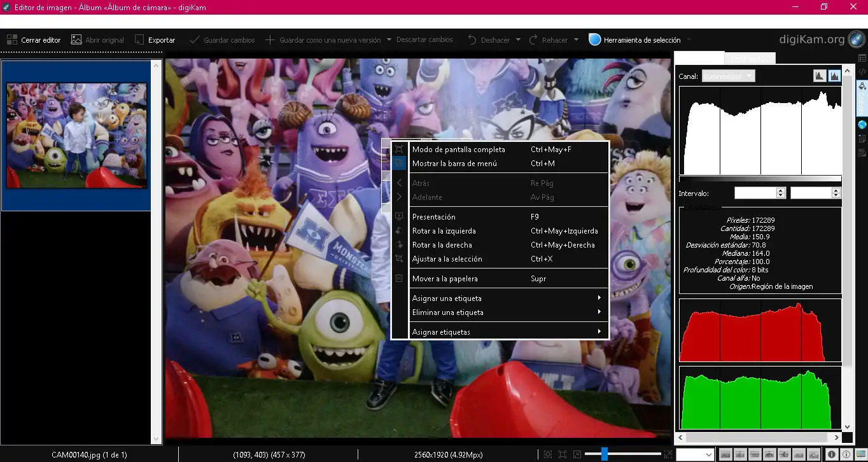
Task: Click the globe map sidebar icon
Action: (x=862, y=125)
